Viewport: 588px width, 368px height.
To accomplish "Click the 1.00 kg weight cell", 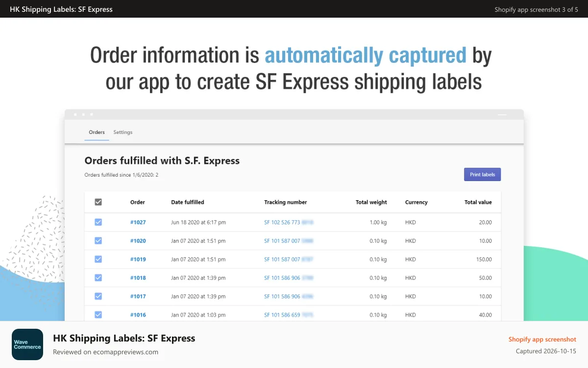I will click(378, 222).
